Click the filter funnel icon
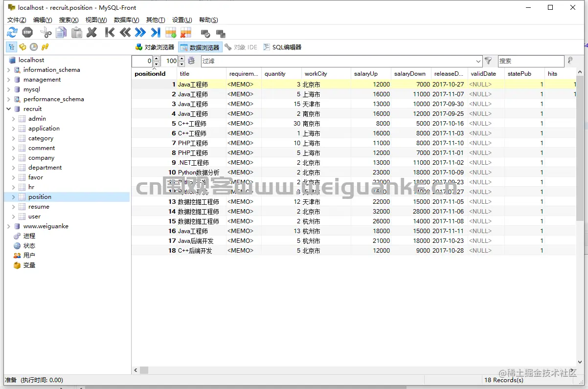588x389 pixels. [x=488, y=61]
